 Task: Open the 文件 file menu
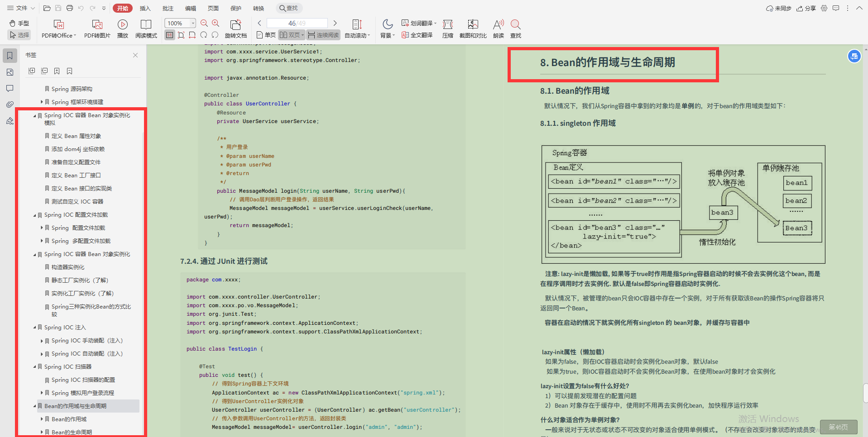click(20, 8)
